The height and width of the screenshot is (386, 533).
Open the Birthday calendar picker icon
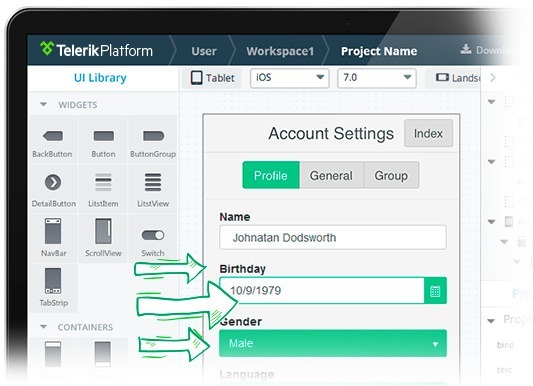coord(435,291)
